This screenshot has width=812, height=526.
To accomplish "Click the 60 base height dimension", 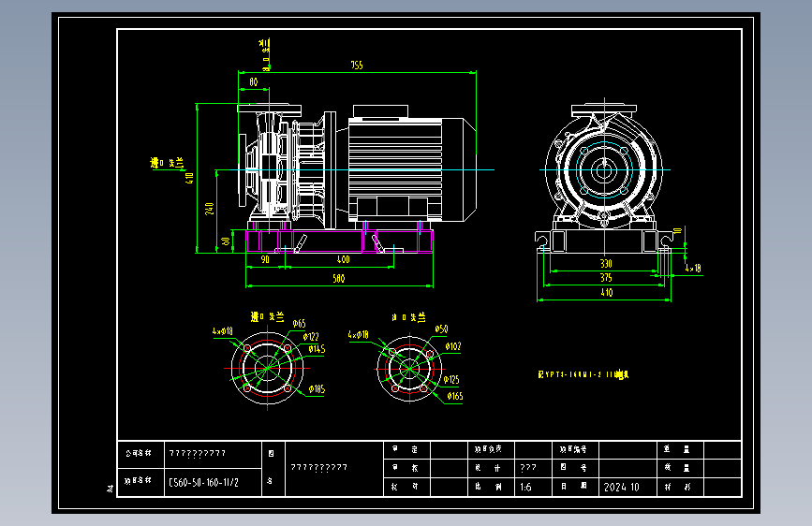I will click(x=226, y=241).
